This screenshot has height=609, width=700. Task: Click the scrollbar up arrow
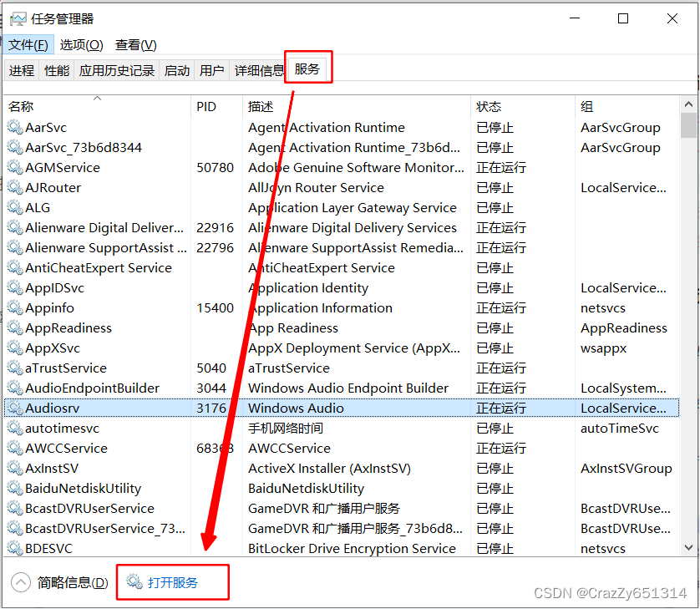(688, 104)
